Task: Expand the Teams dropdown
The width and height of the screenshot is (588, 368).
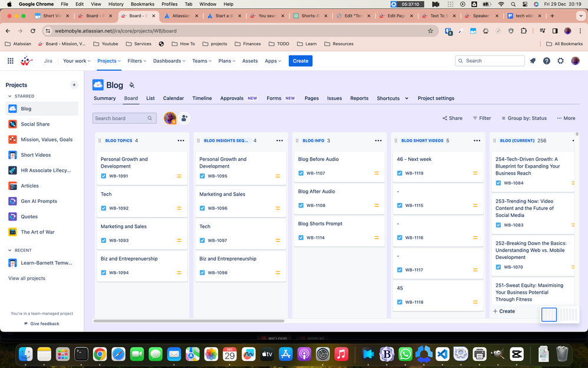Action: coord(201,61)
